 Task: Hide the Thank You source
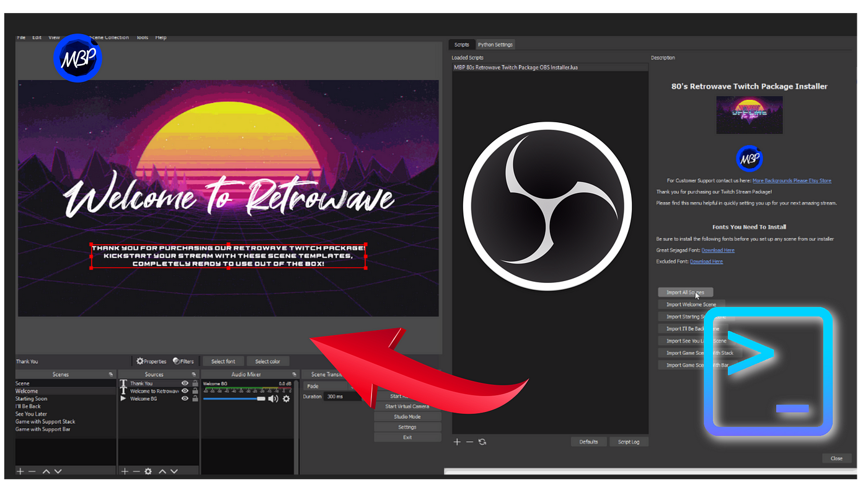[x=185, y=384]
